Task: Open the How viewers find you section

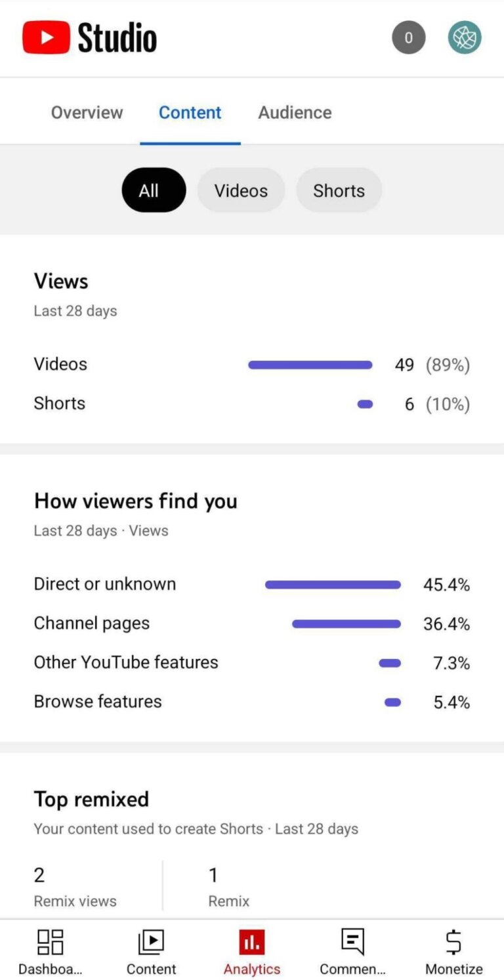Action: coord(135,501)
